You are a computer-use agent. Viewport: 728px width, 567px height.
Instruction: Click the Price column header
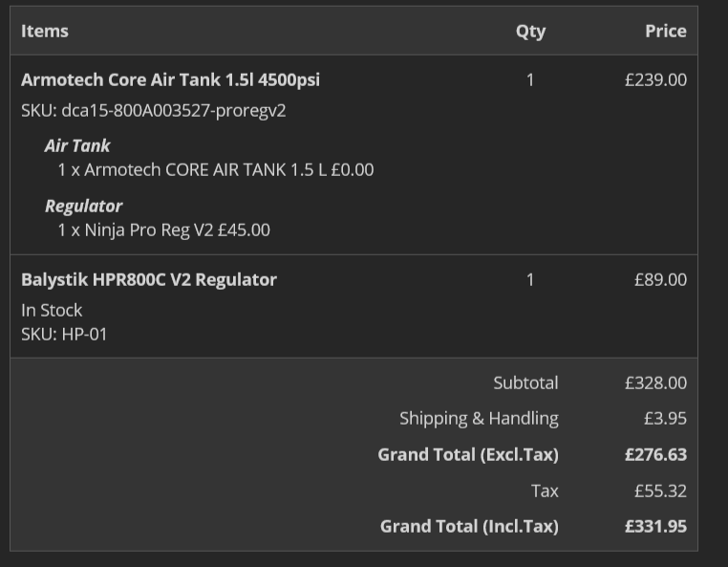click(665, 31)
